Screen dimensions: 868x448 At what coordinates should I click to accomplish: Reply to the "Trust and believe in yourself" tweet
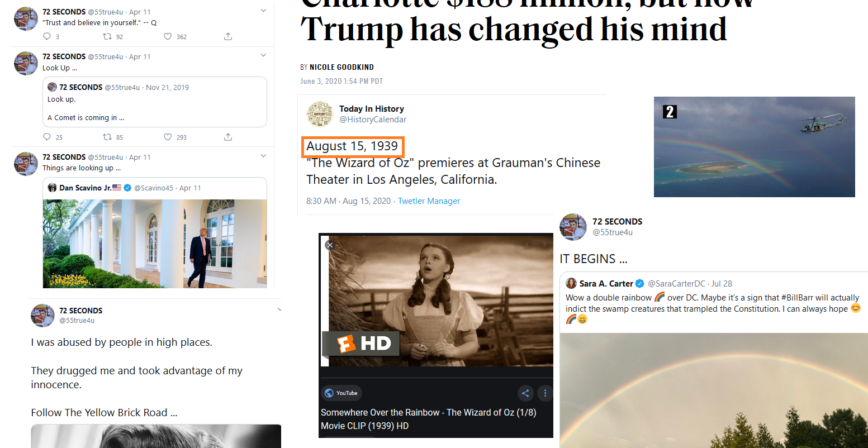pos(47,37)
